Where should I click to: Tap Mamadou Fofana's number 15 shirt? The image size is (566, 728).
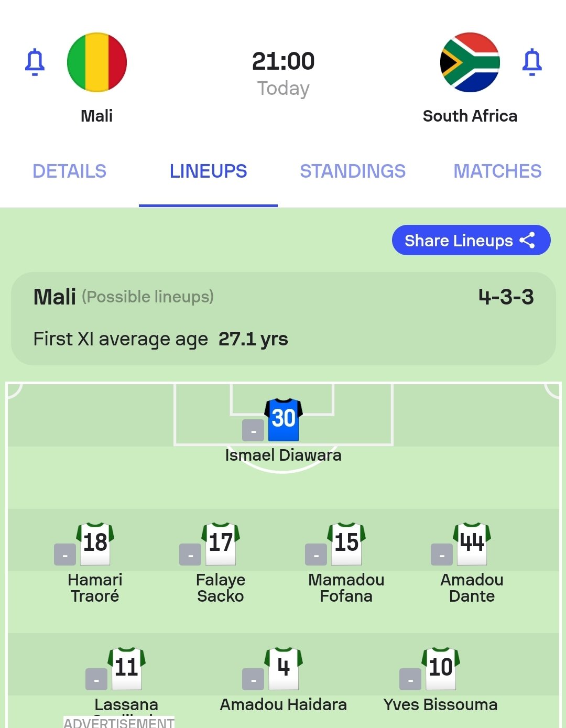346,544
